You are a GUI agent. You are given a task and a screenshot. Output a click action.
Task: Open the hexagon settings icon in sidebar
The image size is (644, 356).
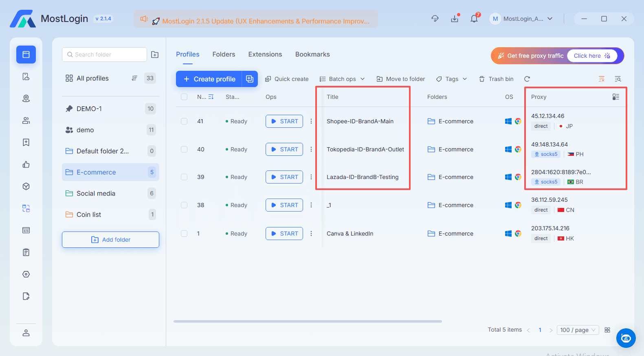pyautogui.click(x=26, y=274)
